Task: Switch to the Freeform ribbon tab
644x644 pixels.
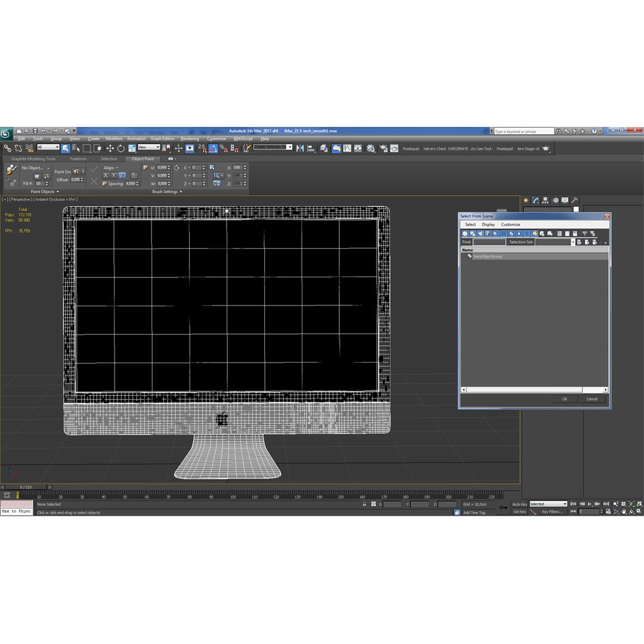Action: tap(78, 159)
